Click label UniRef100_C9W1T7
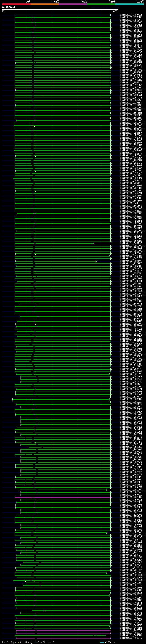146x644 pixels. pos(131,404)
